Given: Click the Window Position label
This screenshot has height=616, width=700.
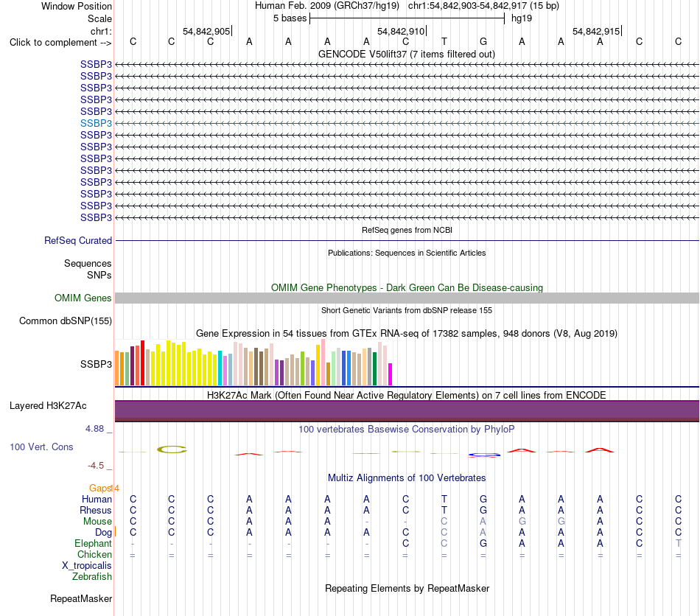Looking at the screenshot, I should click(x=77, y=6).
